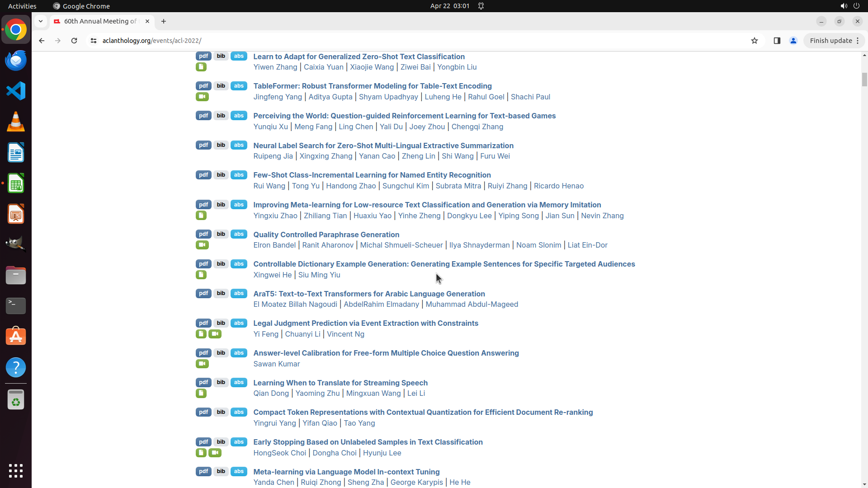Open pdf of Few-Shot Class-Incremental Learning paper

point(203,175)
